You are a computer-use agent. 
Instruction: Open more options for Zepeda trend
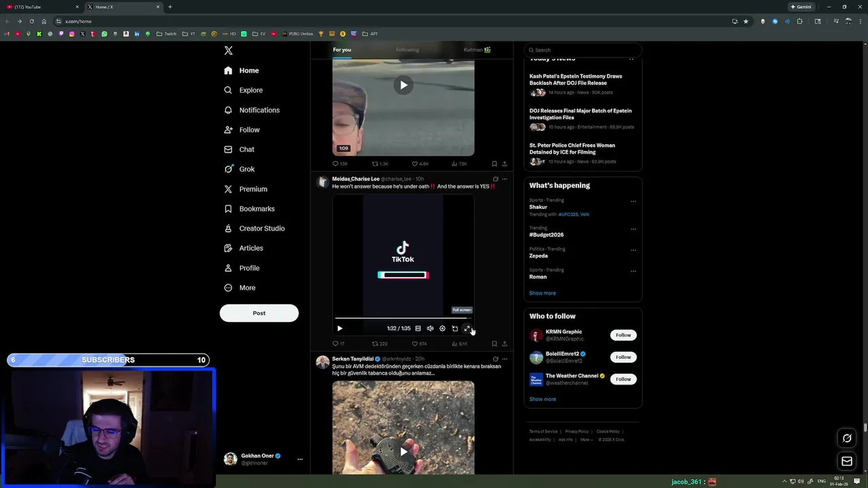click(x=633, y=250)
